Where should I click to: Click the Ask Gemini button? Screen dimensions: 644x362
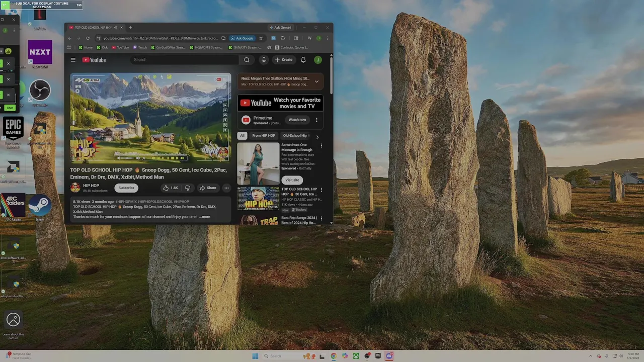click(281, 28)
